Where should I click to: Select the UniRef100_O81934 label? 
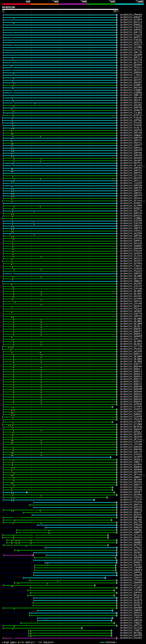131,615
